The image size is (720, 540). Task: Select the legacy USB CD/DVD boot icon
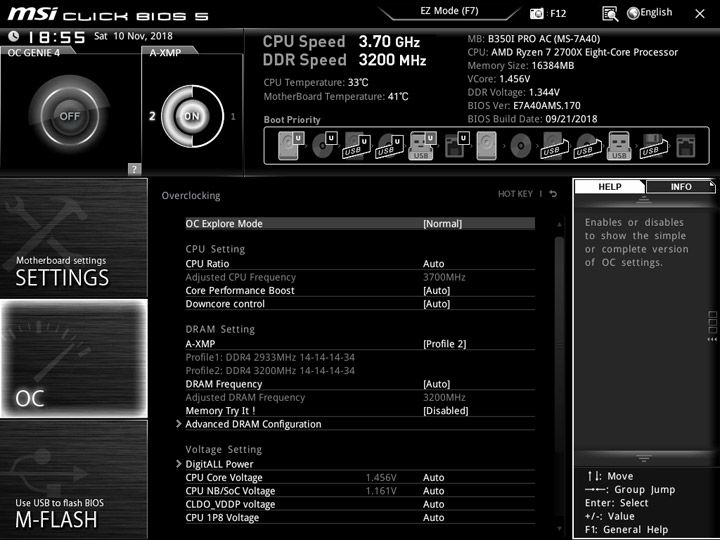click(x=587, y=146)
